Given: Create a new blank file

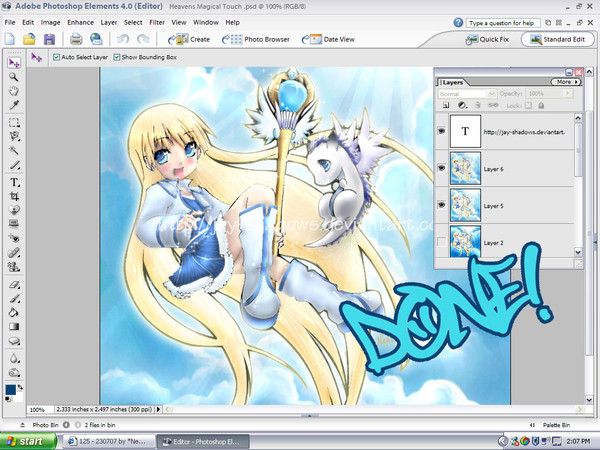Looking at the screenshot, I should tap(10, 39).
